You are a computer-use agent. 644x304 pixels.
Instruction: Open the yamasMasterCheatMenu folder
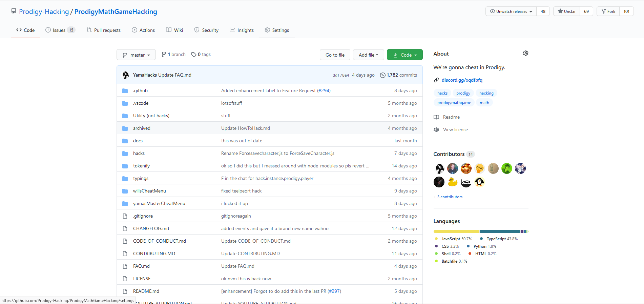pos(159,203)
